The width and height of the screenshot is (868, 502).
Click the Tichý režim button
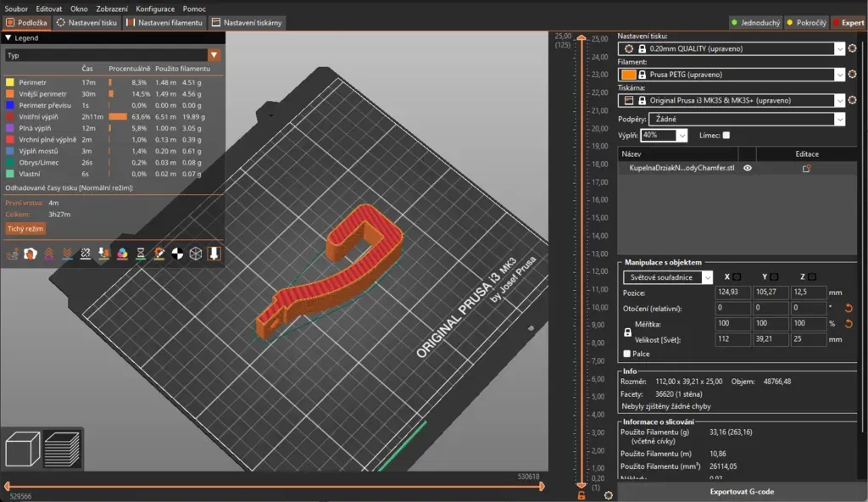[25, 229]
